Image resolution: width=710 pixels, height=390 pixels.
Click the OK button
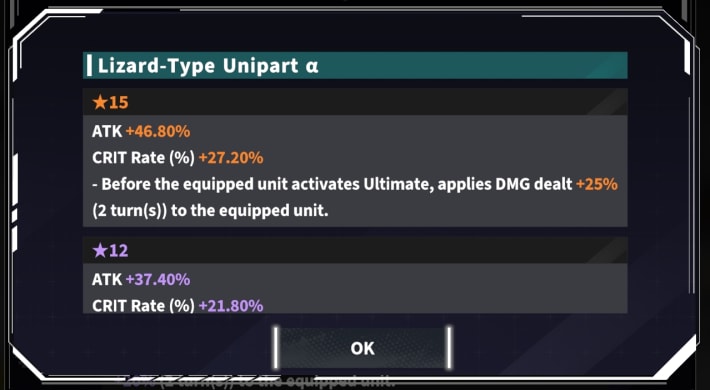[362, 348]
